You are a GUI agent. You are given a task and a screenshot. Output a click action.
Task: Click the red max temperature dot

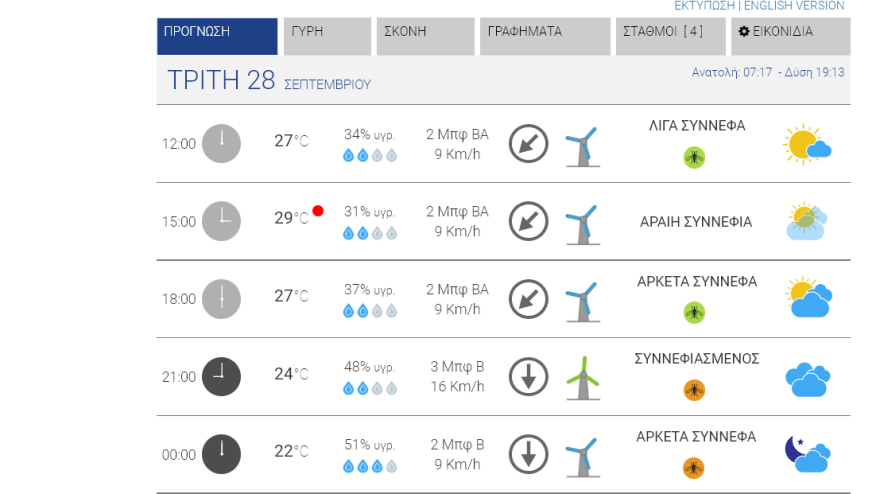[x=318, y=211]
